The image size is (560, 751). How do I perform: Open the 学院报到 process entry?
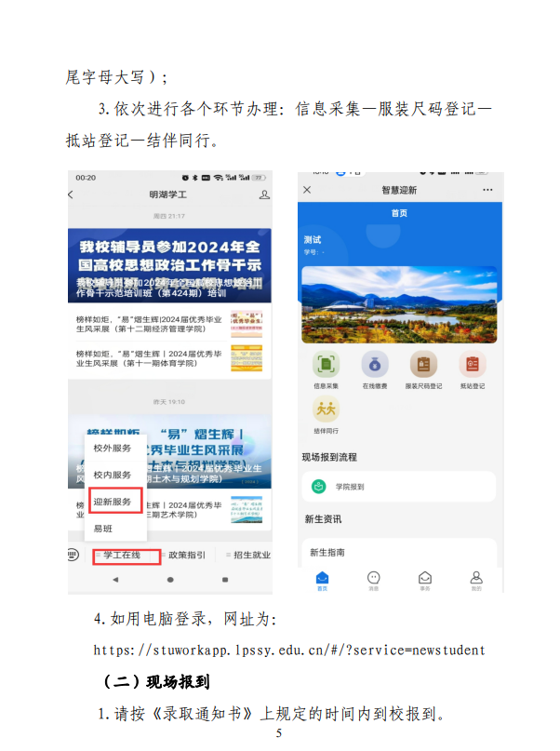pos(399,487)
